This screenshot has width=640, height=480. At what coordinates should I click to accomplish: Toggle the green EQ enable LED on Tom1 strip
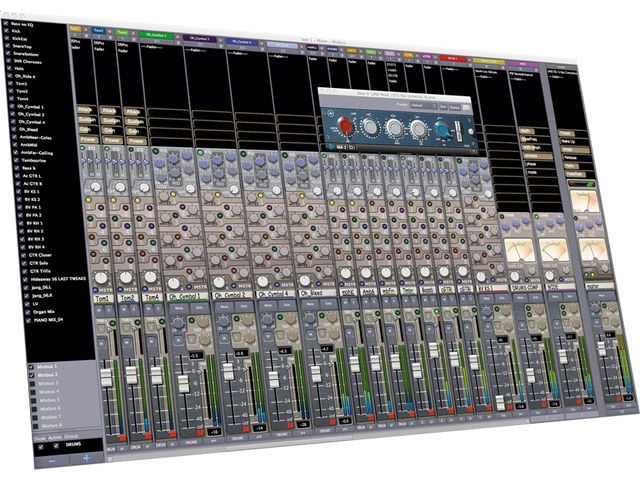tap(83, 149)
